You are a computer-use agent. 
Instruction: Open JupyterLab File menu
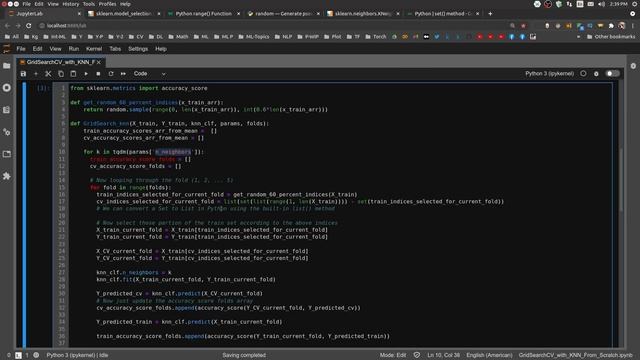pos(21,49)
